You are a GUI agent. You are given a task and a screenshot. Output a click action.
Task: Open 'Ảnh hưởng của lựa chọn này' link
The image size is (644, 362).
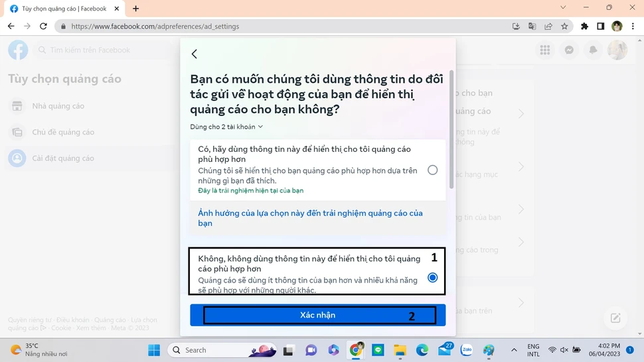[x=310, y=218]
